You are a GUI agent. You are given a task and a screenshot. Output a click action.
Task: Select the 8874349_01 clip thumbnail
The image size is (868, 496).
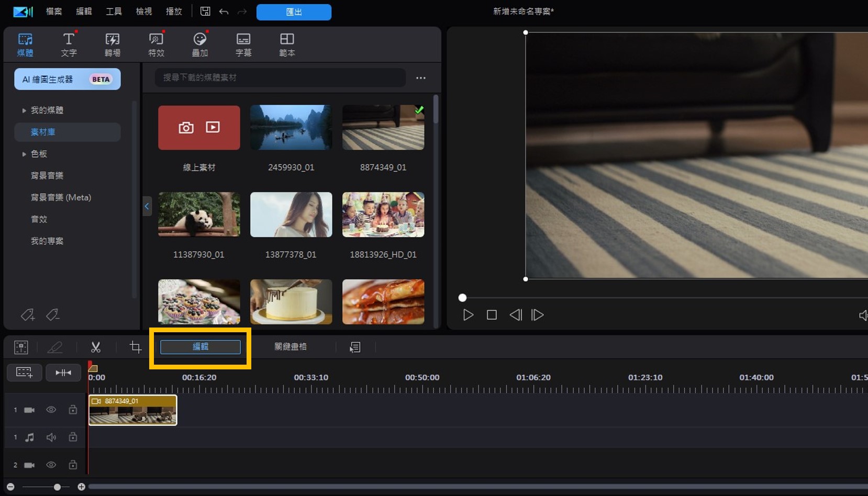383,127
